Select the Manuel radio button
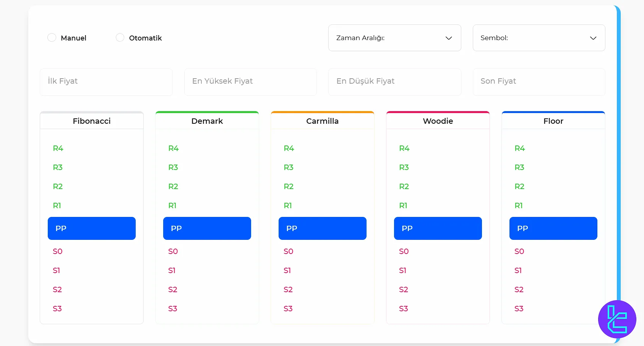Viewport: 644px width, 346px height. tap(52, 37)
